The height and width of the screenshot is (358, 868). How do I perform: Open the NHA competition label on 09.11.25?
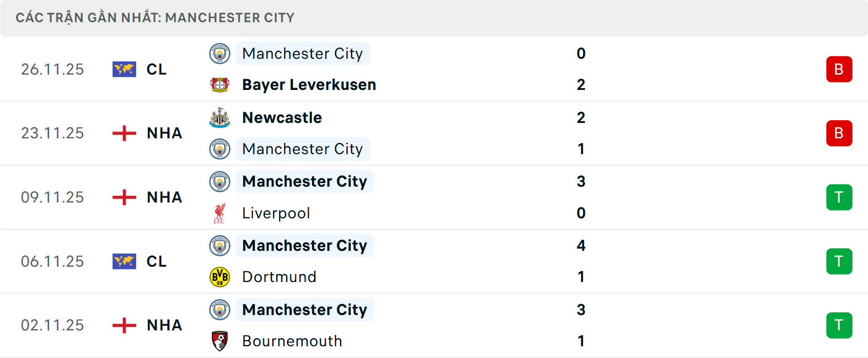coord(164,197)
